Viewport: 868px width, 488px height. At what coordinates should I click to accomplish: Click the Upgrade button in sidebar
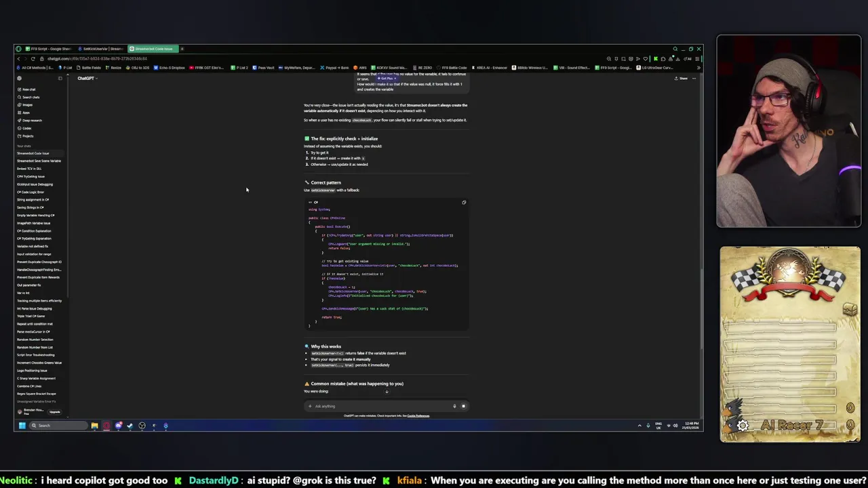[55, 412]
